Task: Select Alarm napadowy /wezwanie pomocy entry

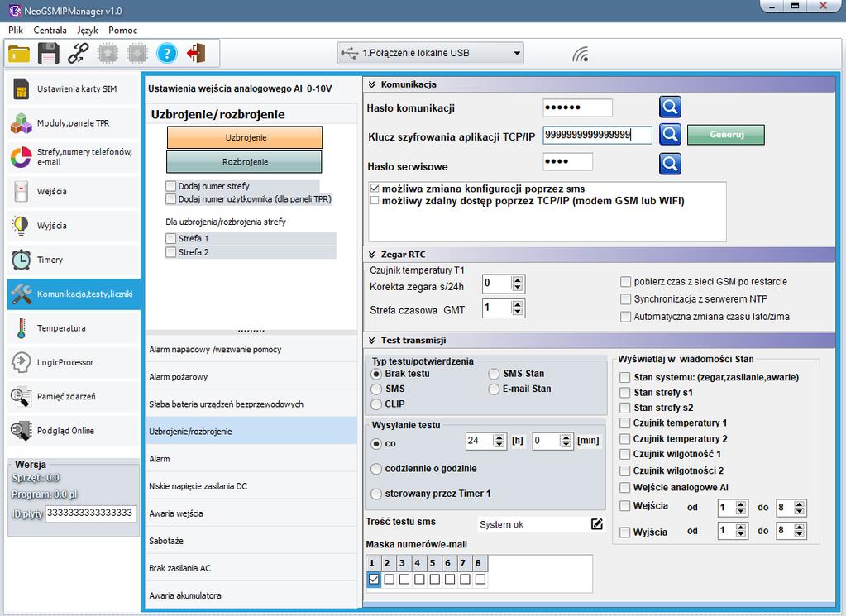Action: [251, 350]
